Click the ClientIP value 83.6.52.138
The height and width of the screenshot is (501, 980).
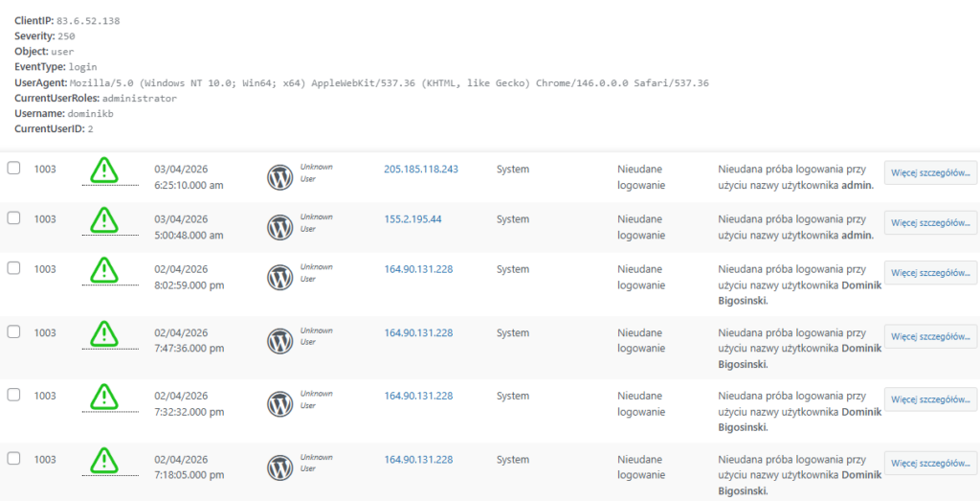(88, 21)
